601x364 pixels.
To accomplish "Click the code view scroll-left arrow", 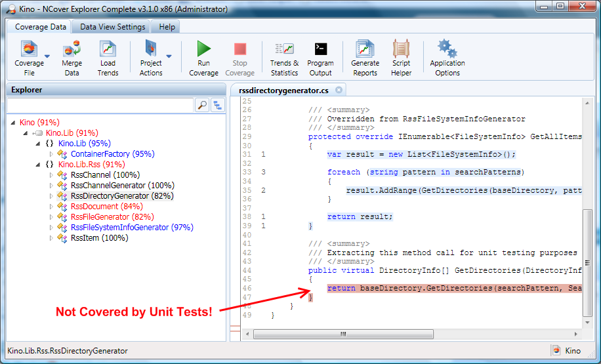I will point(247,334).
